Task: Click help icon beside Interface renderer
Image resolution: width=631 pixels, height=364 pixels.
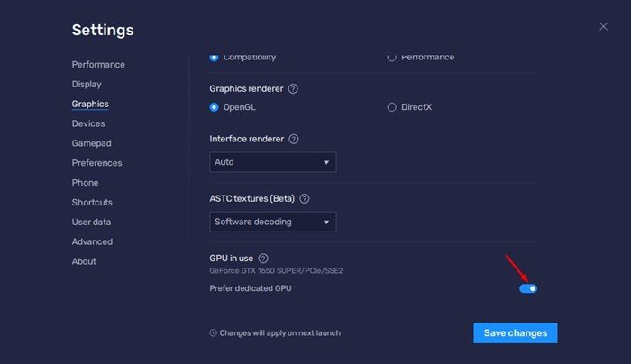Action: tap(294, 140)
